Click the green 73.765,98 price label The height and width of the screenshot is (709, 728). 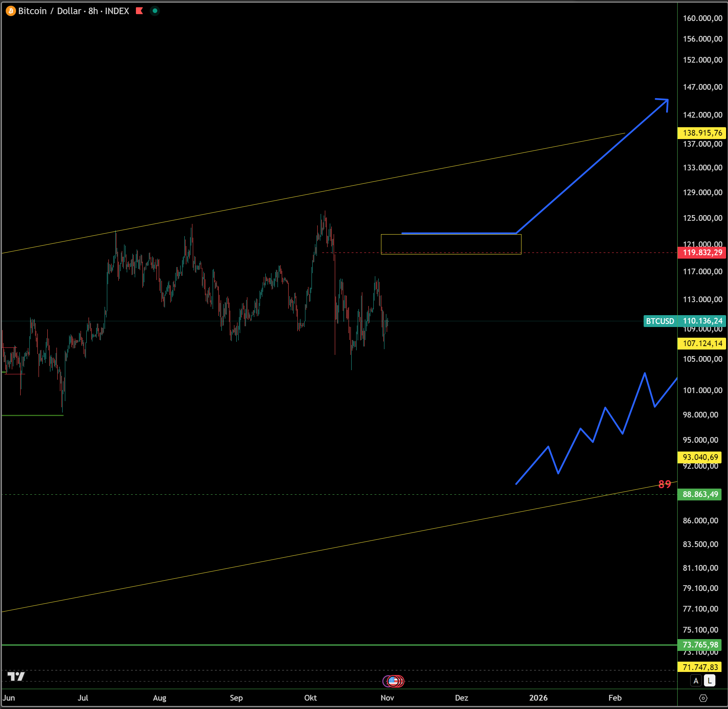pyautogui.click(x=700, y=645)
